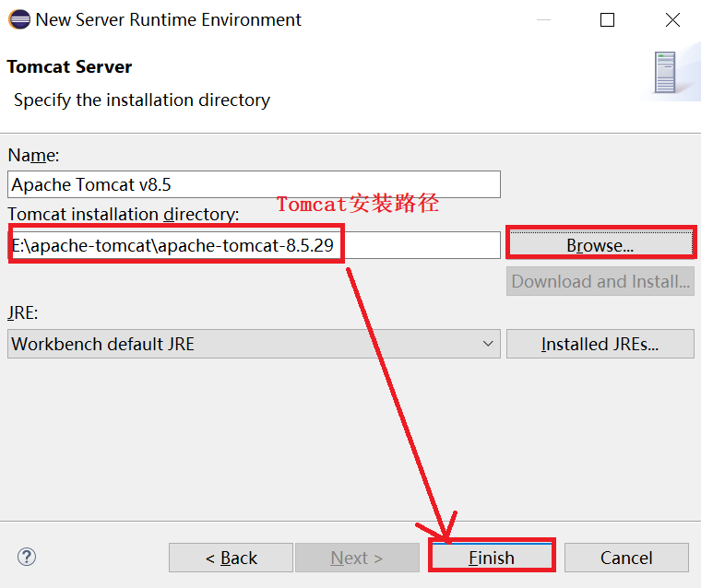
Task: Maximize the dialog window
Action: pos(607,19)
